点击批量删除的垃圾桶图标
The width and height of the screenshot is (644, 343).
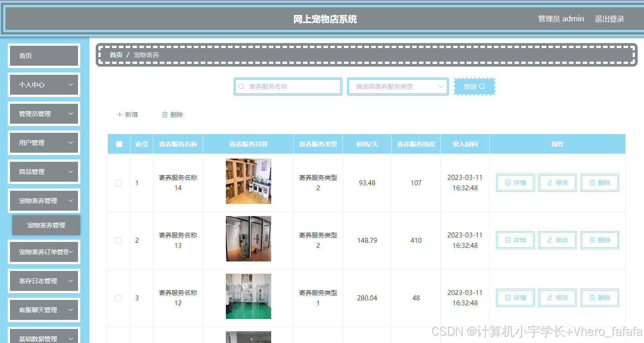pos(165,114)
